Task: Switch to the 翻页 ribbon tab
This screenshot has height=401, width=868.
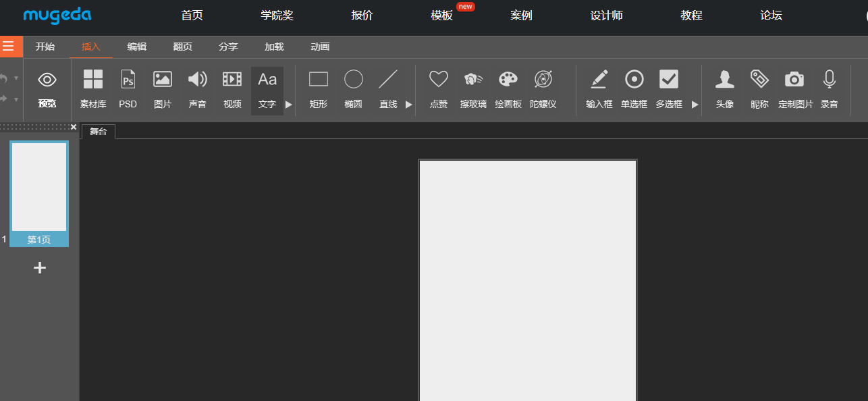Action: point(183,47)
